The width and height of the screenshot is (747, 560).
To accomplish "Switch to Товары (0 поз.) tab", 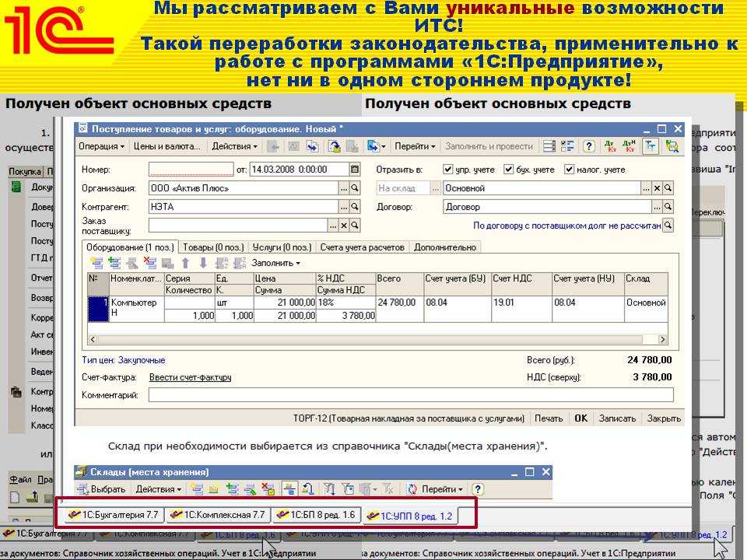I will 213,247.
